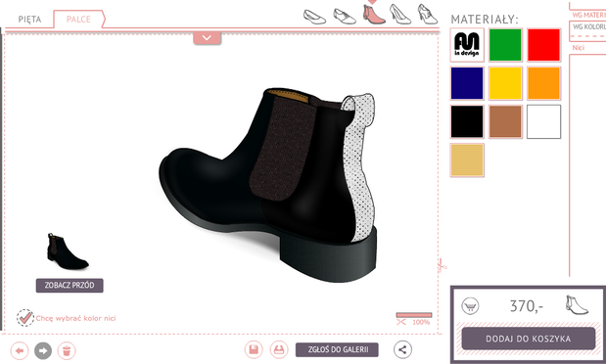Switch to the PALCE tab

(x=78, y=20)
